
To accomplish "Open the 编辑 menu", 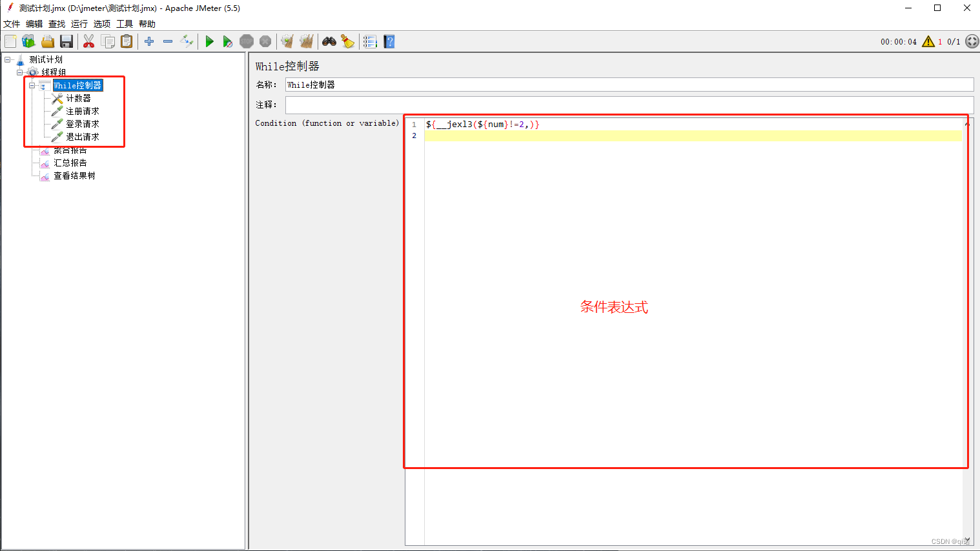I will point(34,24).
